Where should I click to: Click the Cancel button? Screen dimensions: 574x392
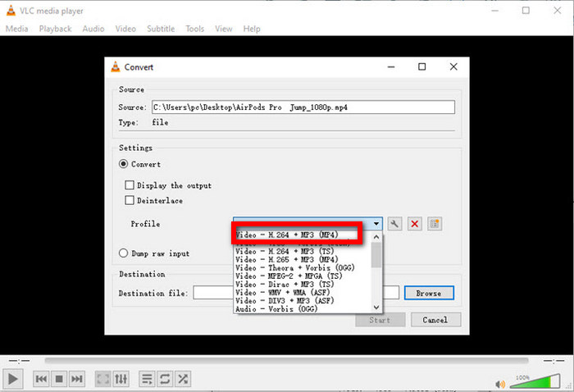click(435, 320)
